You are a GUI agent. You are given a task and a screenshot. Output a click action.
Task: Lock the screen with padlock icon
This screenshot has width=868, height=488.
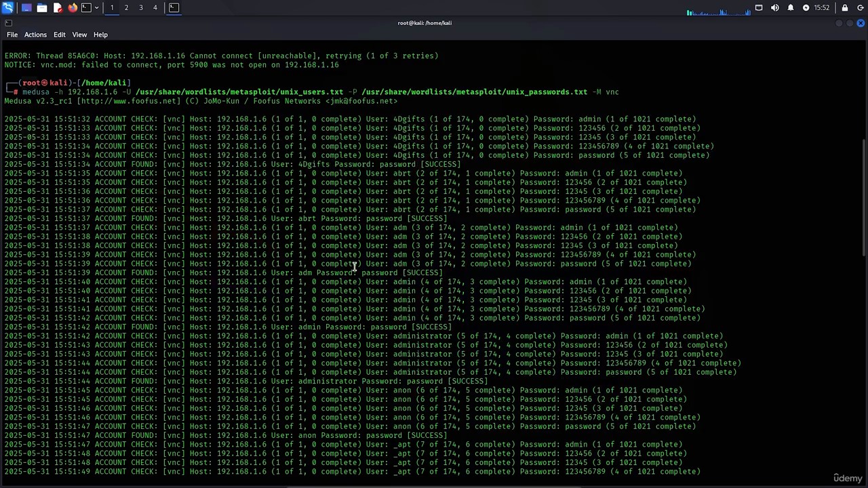click(x=845, y=7)
